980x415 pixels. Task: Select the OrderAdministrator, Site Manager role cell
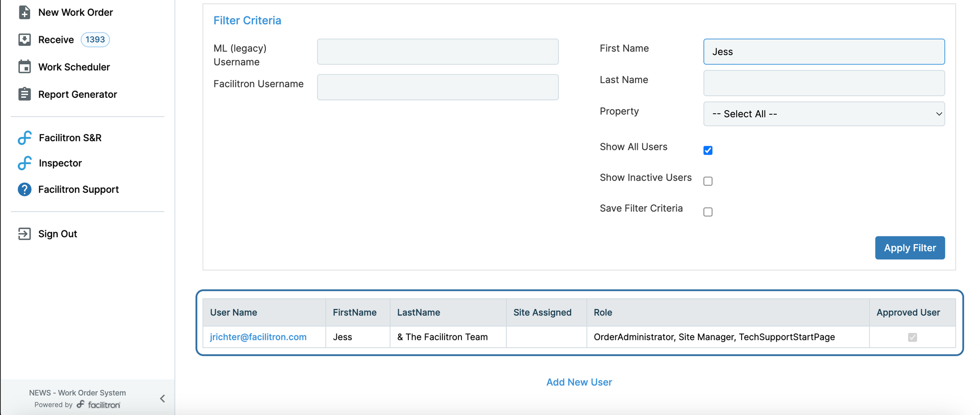(x=728, y=337)
